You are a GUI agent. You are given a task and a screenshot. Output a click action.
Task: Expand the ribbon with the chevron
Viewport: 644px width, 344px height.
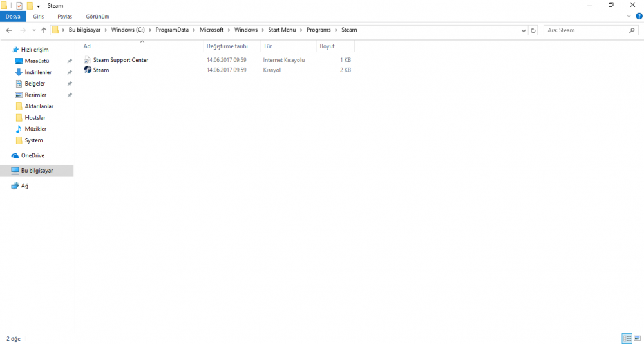point(629,16)
